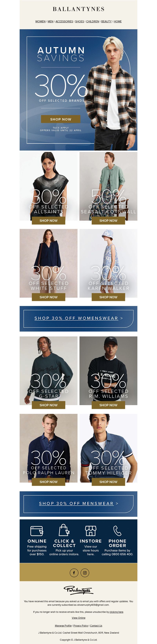Click Shop Now under Seasalt Cornwall offer

(x=108, y=220)
